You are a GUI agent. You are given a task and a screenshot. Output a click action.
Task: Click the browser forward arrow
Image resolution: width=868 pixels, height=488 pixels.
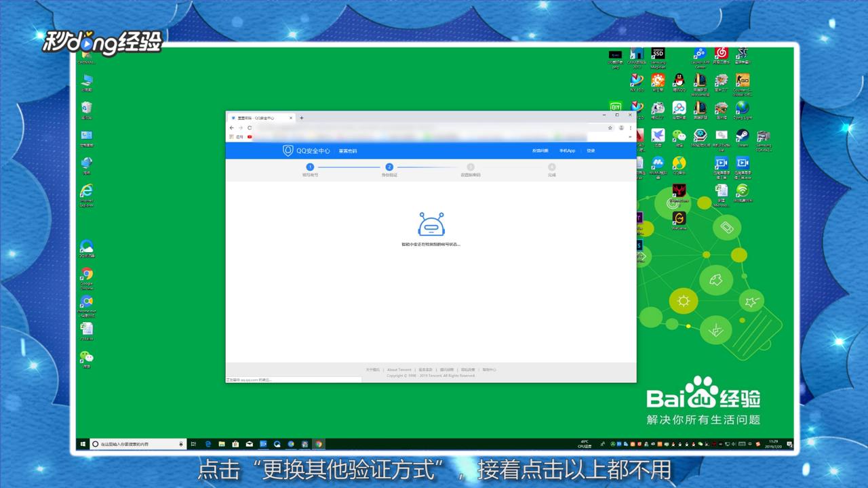tap(241, 127)
